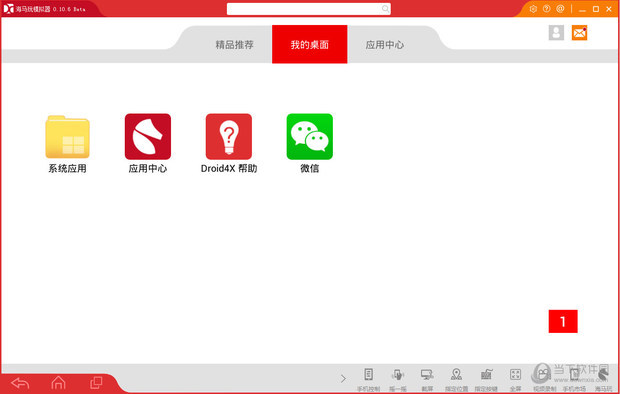Take a screenshot with 截屏
The height and width of the screenshot is (394, 620).
point(427,379)
